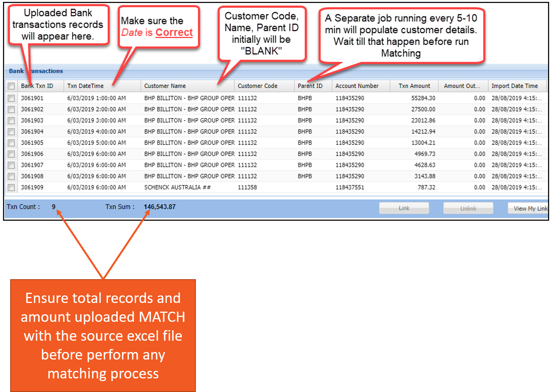Sort by Parent ID column header
The image size is (551, 392).
click(x=310, y=86)
